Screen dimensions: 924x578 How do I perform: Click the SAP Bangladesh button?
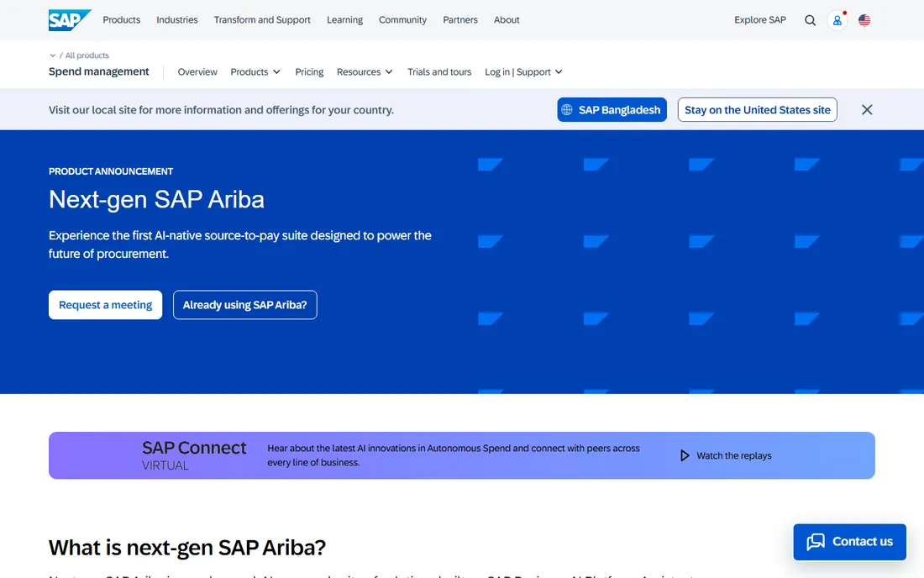click(x=612, y=109)
